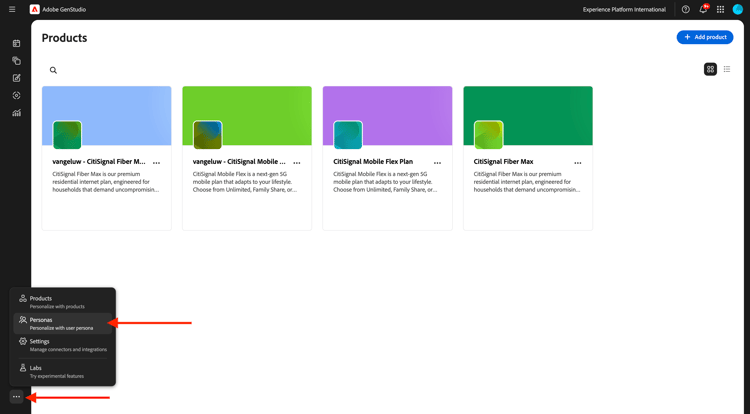Screen dimensions: 750x414
Task: Click 'Personalize with user persona' subtitle
Action: click(61, 328)
